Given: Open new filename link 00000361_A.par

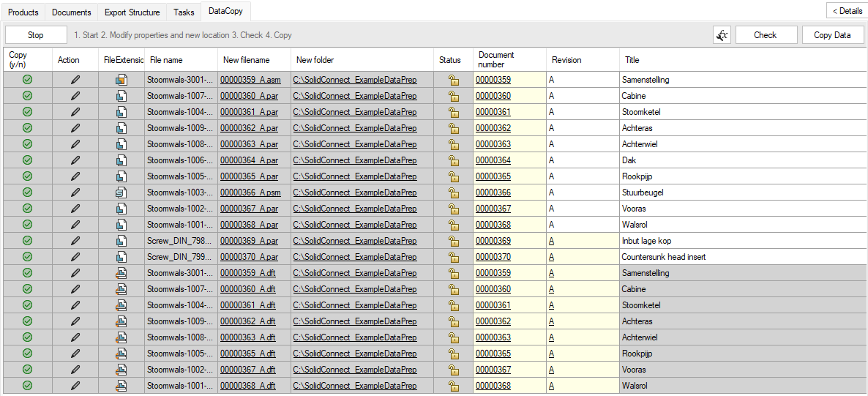Looking at the screenshot, I should (249, 112).
